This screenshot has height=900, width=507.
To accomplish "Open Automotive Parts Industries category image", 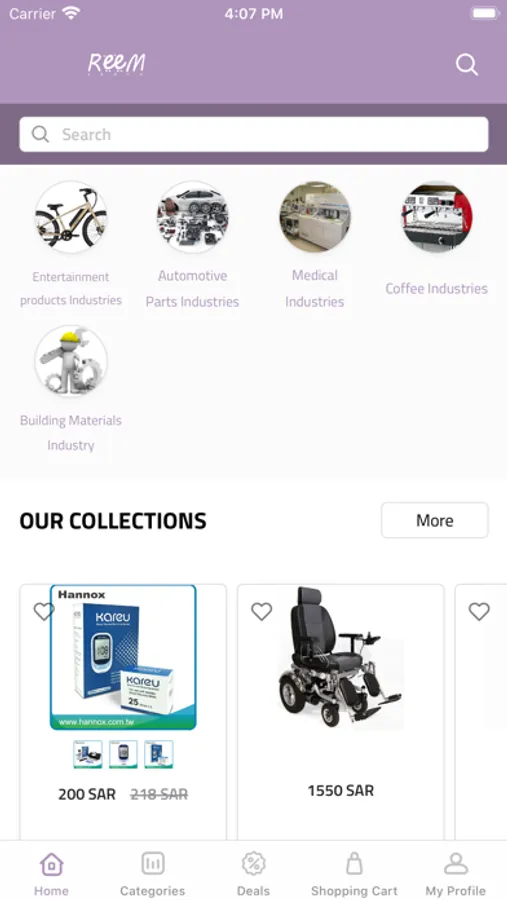I will [x=192, y=217].
